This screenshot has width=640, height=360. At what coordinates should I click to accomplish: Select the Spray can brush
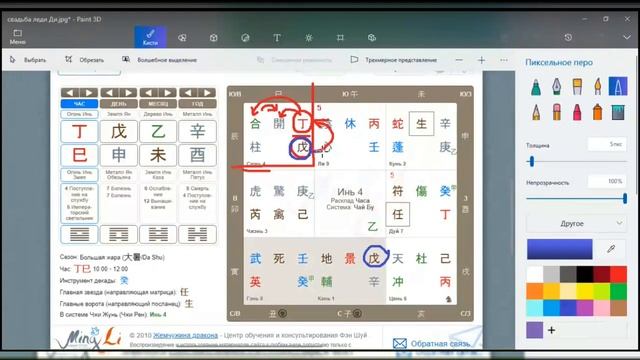pyautogui.click(x=598, y=111)
